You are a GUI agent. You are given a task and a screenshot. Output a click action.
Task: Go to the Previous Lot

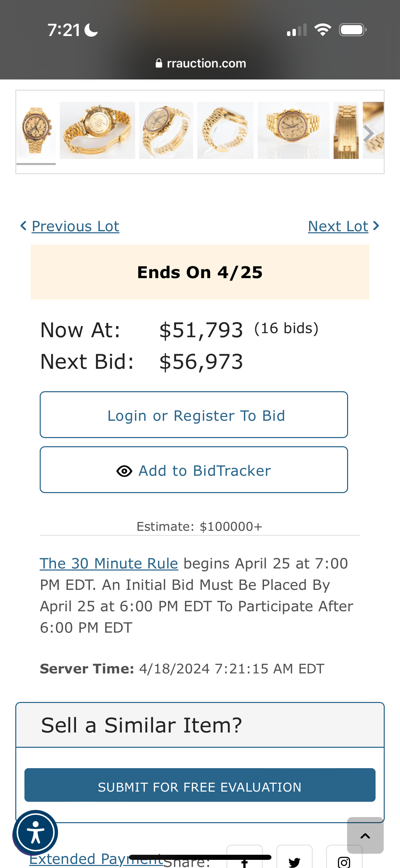coord(75,226)
